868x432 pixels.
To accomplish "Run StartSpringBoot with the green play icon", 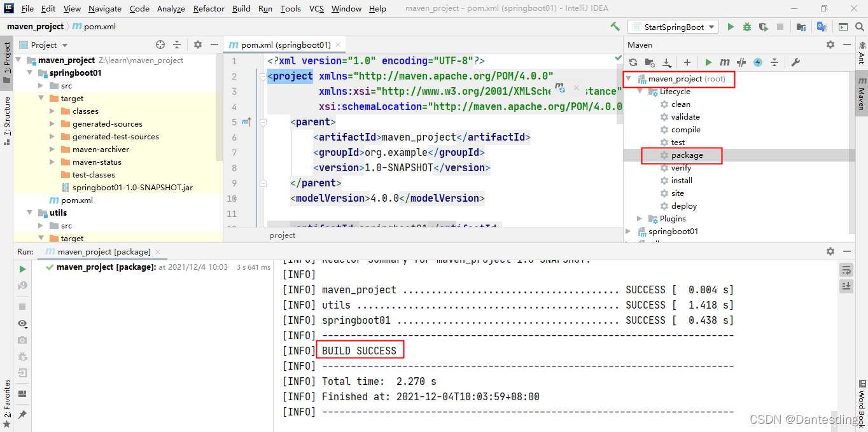I will click(x=731, y=27).
